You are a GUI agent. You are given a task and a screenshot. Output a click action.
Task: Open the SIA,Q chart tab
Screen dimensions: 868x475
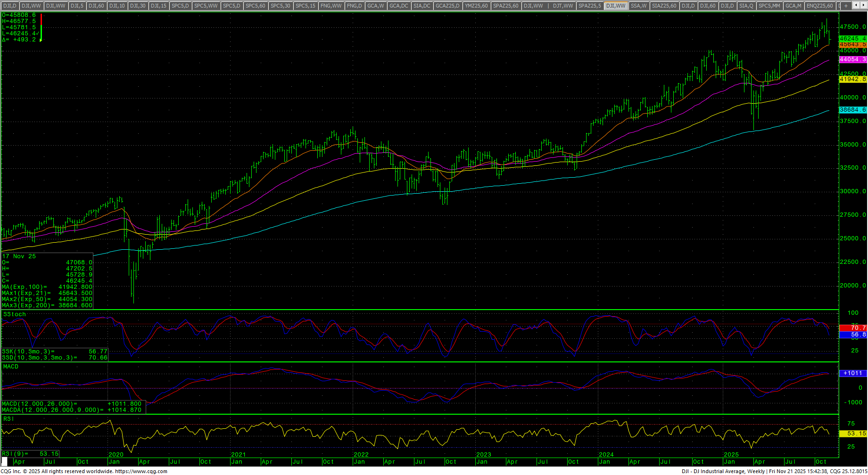pyautogui.click(x=746, y=6)
